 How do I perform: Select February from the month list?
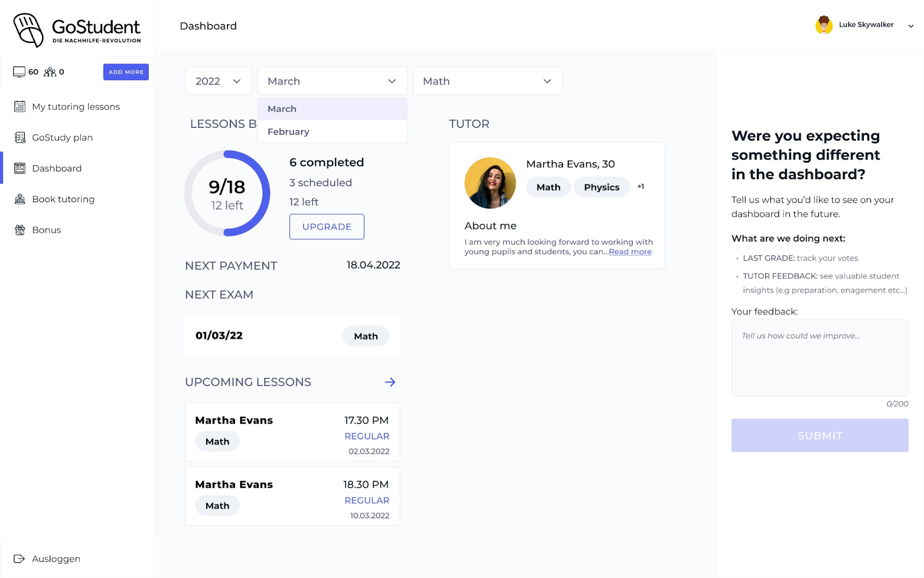tap(288, 132)
